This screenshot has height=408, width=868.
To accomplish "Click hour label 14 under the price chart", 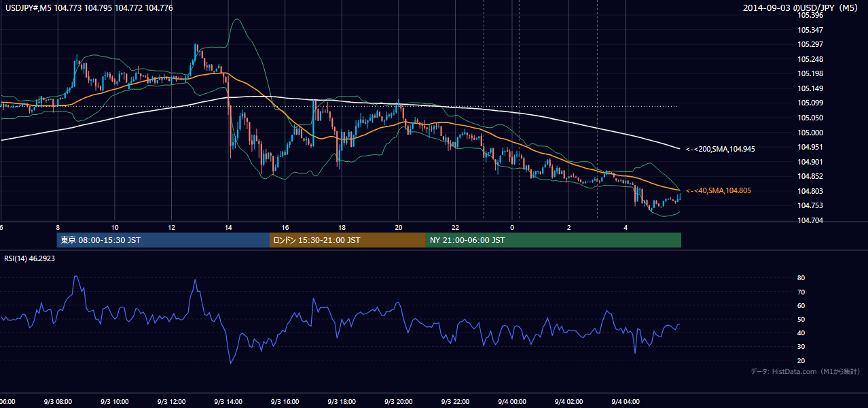I will [x=228, y=228].
